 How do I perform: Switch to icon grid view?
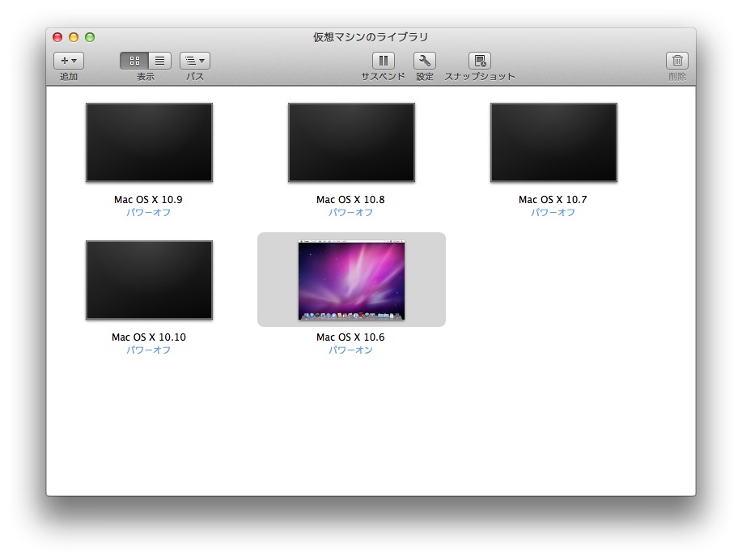(134, 61)
